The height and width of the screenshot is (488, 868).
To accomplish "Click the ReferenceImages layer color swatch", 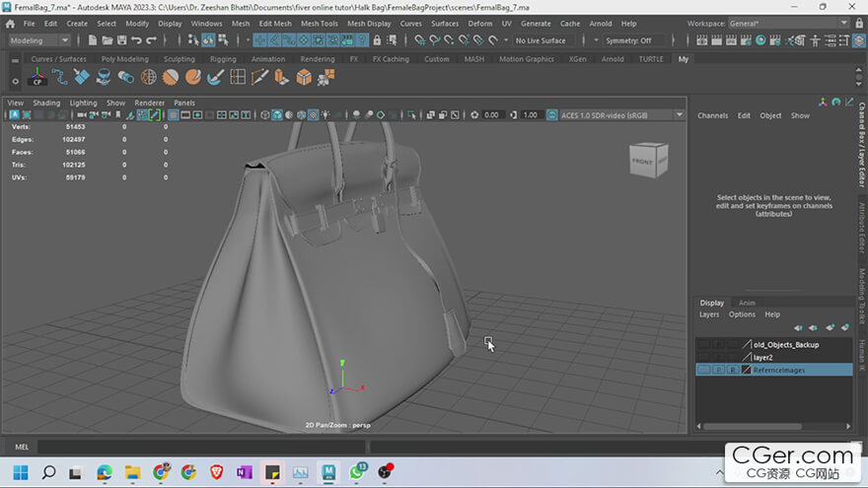I will tap(747, 370).
